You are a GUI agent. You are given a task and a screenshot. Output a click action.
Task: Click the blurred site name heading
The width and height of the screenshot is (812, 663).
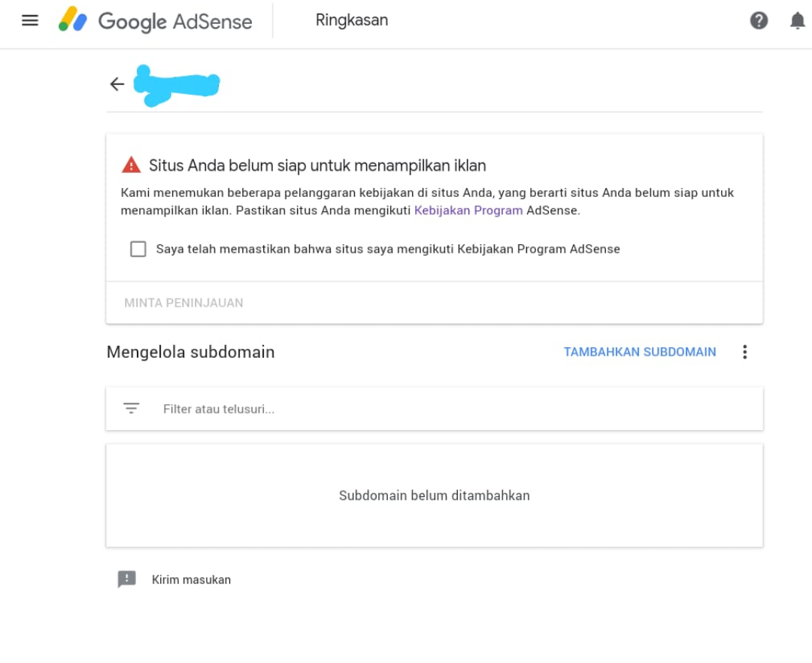[x=177, y=86]
